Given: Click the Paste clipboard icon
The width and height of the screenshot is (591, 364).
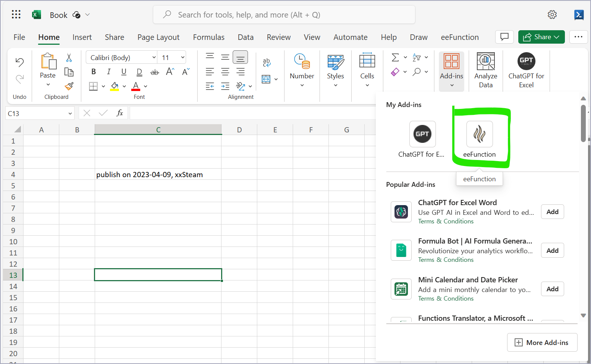Looking at the screenshot, I should coord(48,61).
